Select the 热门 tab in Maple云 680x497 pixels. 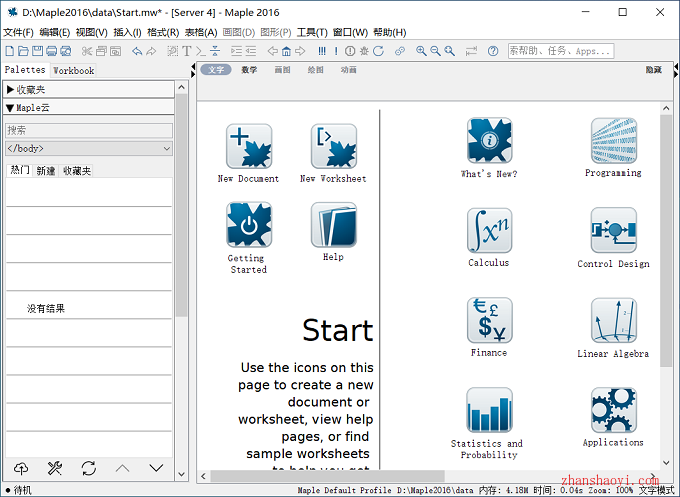20,170
